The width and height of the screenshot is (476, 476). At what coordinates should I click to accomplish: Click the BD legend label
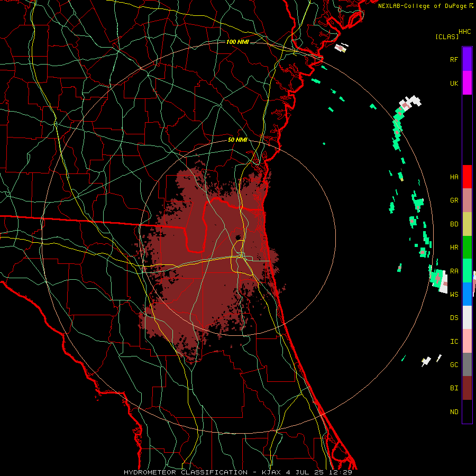pos(454,224)
